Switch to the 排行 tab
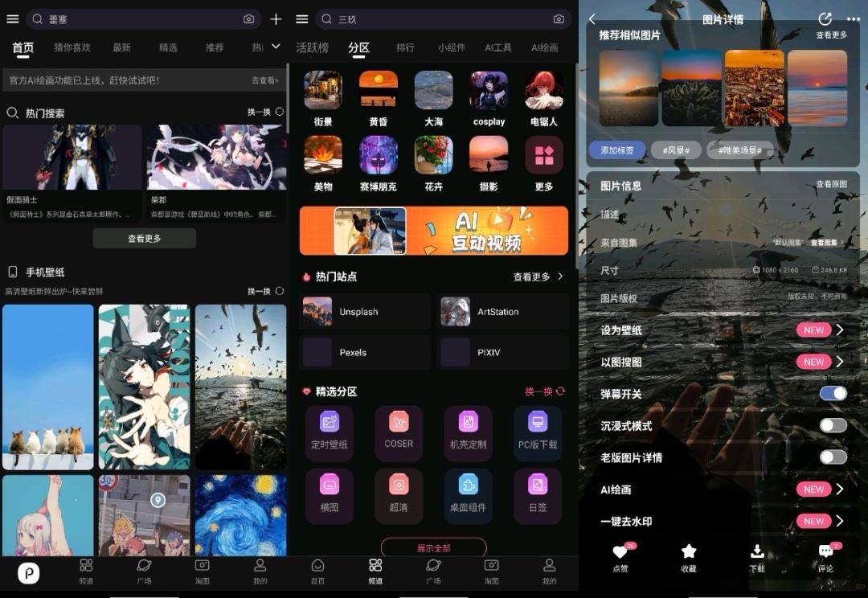This screenshot has height=598, width=868. [405, 47]
